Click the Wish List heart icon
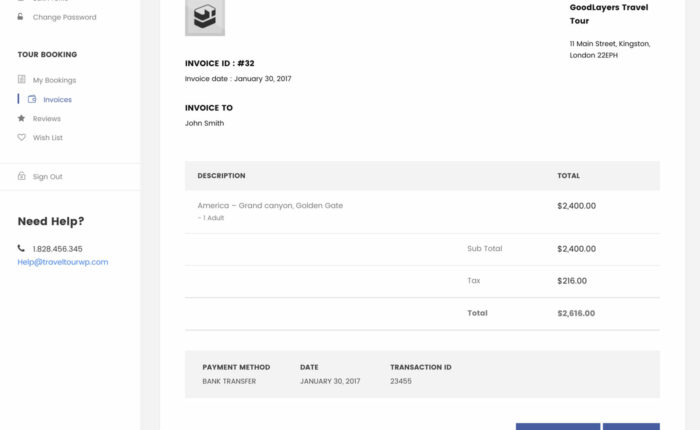This screenshot has height=430, width=700. coord(22,138)
